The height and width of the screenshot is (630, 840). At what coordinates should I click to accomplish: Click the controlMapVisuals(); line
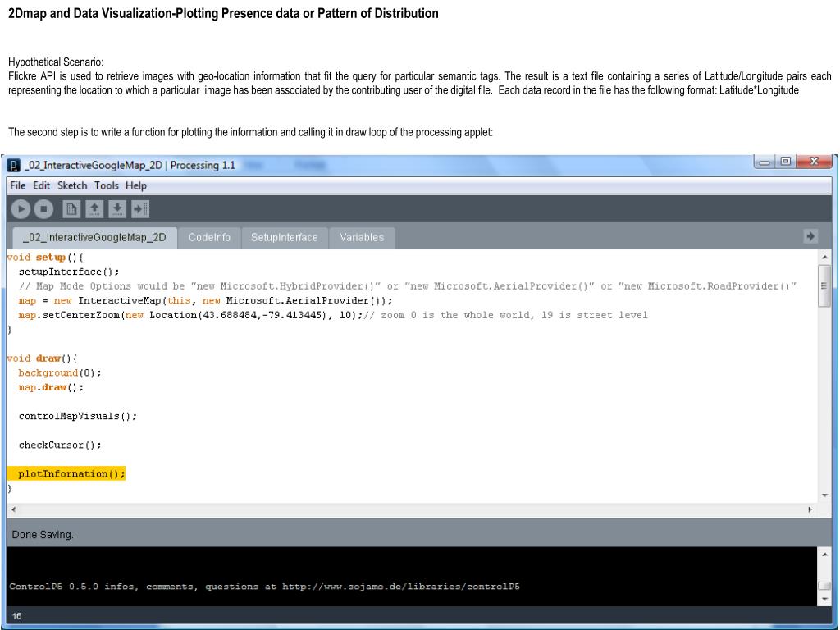click(x=78, y=416)
